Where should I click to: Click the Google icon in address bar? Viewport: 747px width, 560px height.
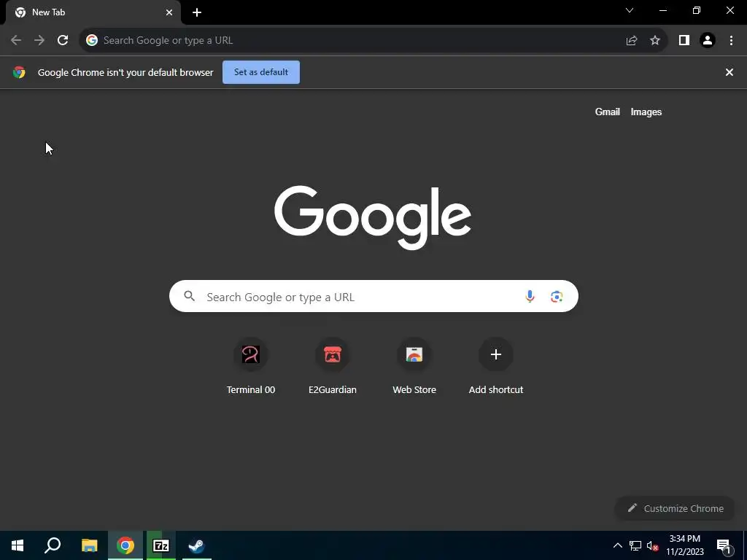pos(92,41)
